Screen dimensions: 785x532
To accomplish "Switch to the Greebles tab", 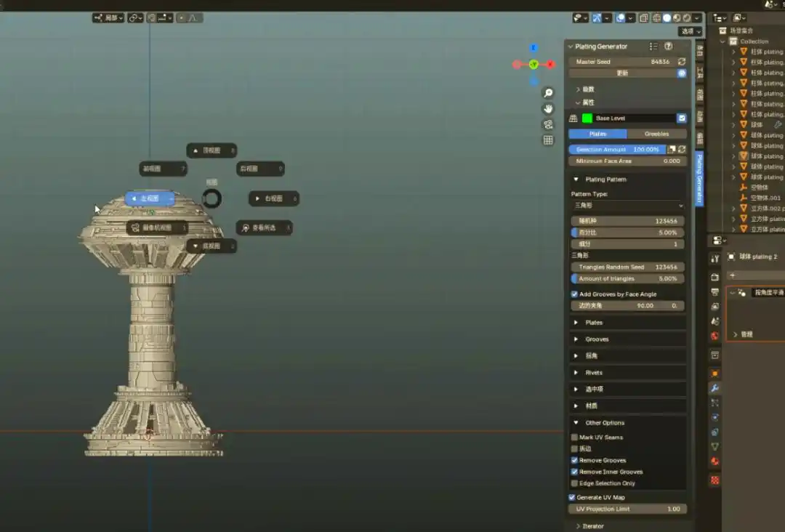I will [x=656, y=134].
